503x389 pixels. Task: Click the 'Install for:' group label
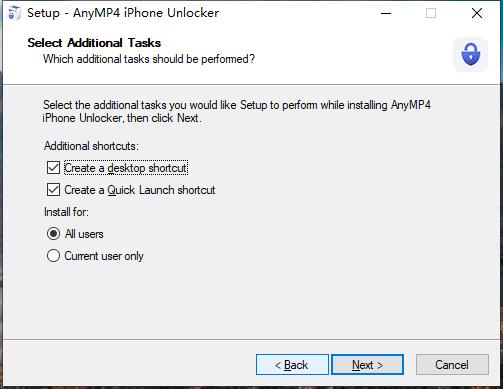(66, 212)
